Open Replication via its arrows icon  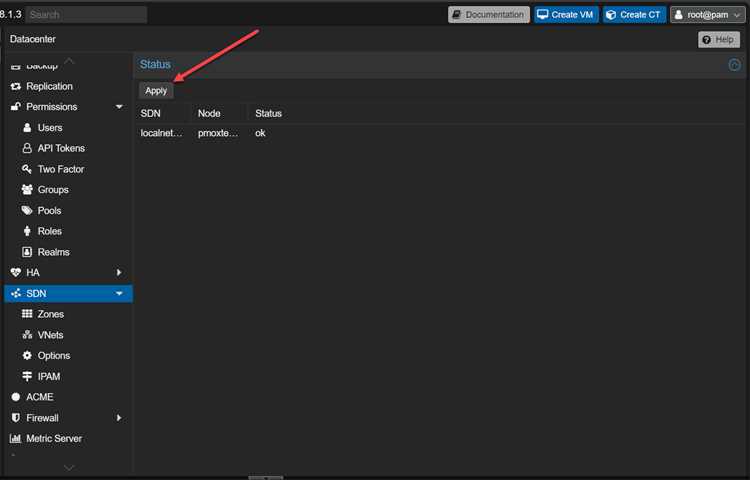click(16, 87)
